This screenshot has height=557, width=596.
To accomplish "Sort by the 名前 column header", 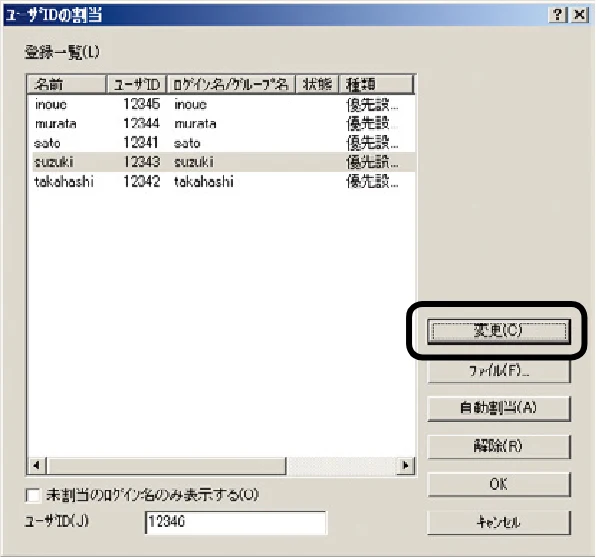I will [66, 84].
